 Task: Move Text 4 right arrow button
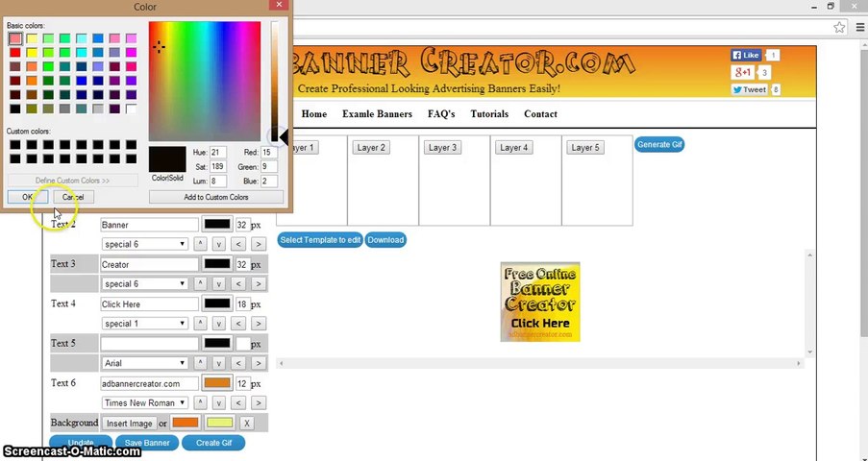[258, 324]
